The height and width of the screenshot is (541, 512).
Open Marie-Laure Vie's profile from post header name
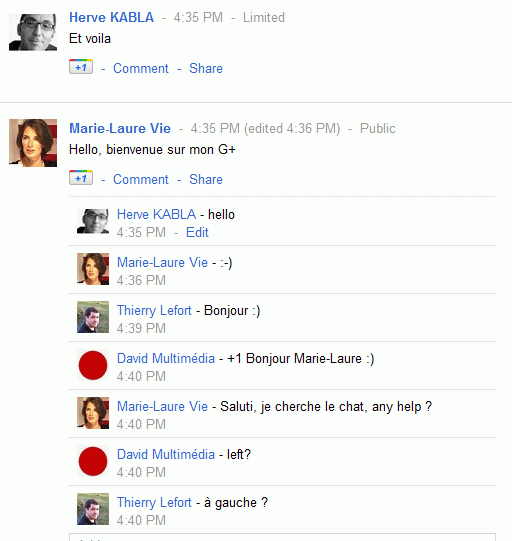[120, 128]
